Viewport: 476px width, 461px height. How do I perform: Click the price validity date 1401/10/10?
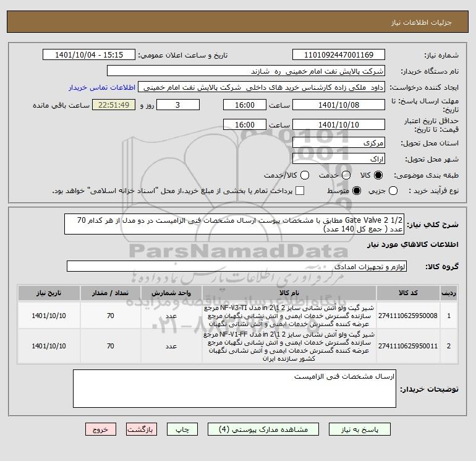coord(339,124)
